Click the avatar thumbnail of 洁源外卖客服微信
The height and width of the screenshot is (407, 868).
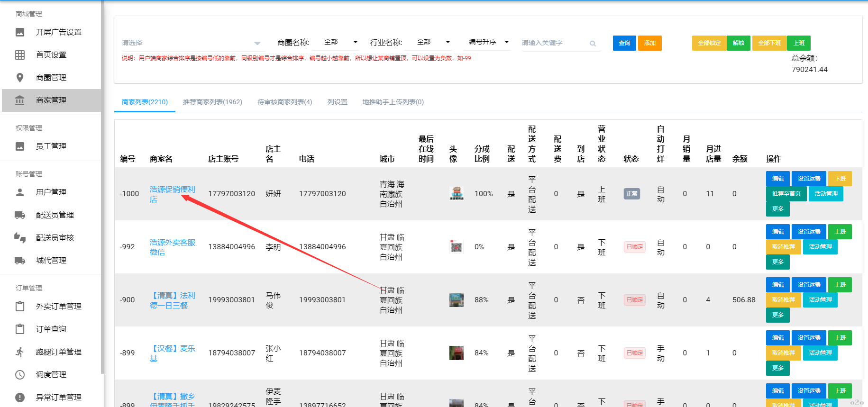coord(456,247)
